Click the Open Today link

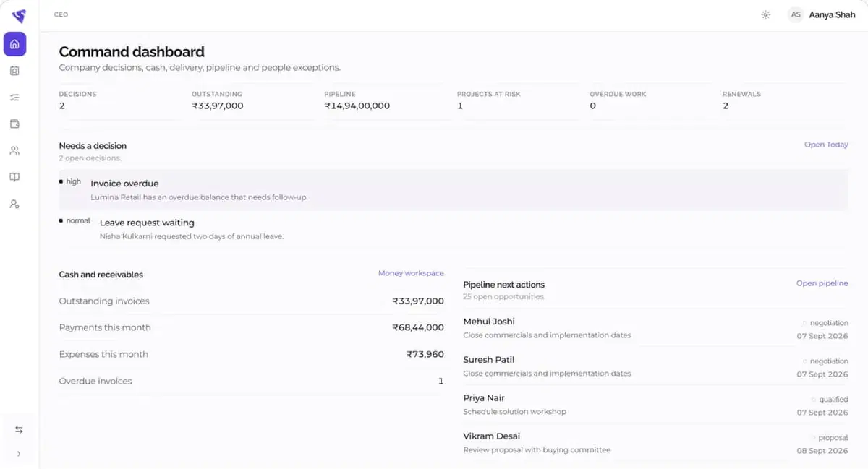point(826,145)
